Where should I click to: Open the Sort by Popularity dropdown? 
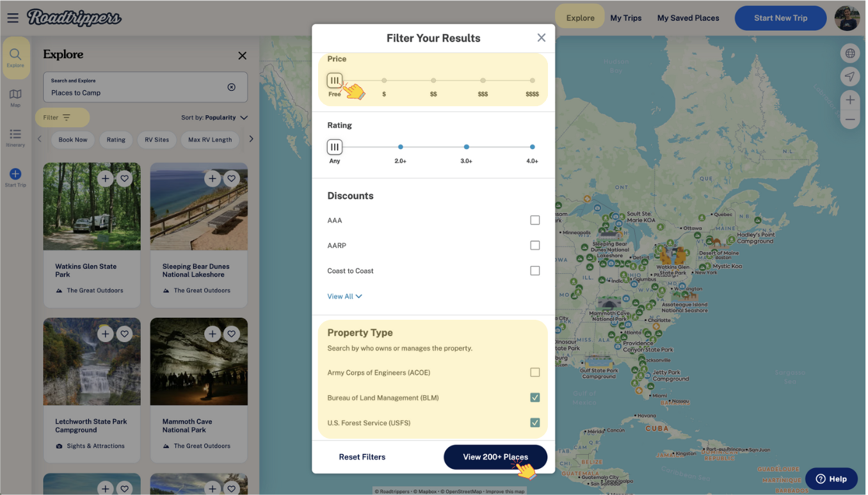click(x=214, y=118)
